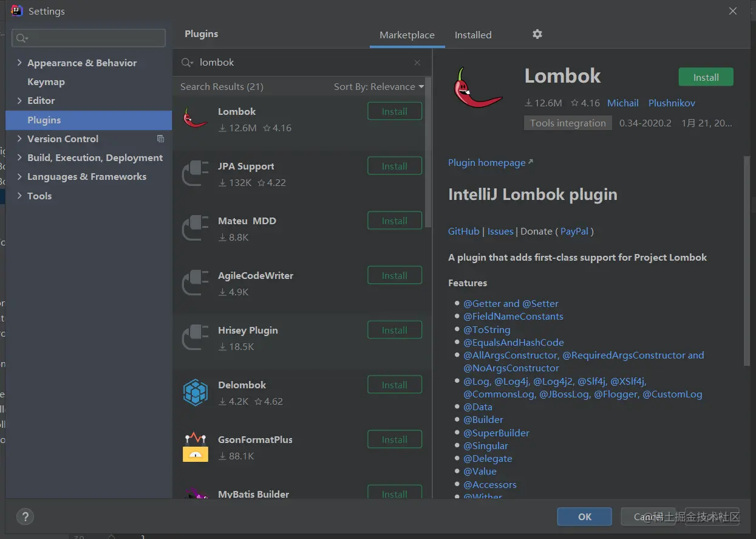756x539 pixels.
Task: Open the @Getter and @Setter link
Action: [511, 304]
